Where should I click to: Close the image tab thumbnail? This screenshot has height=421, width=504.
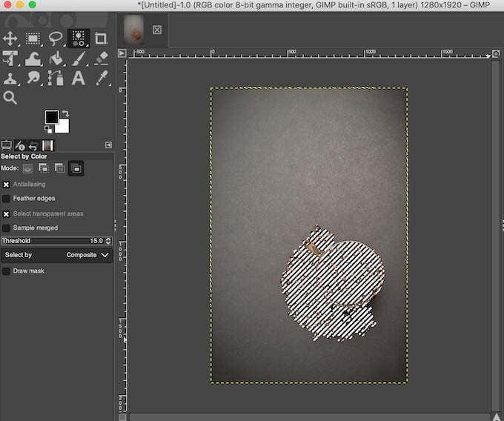pyautogui.click(x=156, y=30)
